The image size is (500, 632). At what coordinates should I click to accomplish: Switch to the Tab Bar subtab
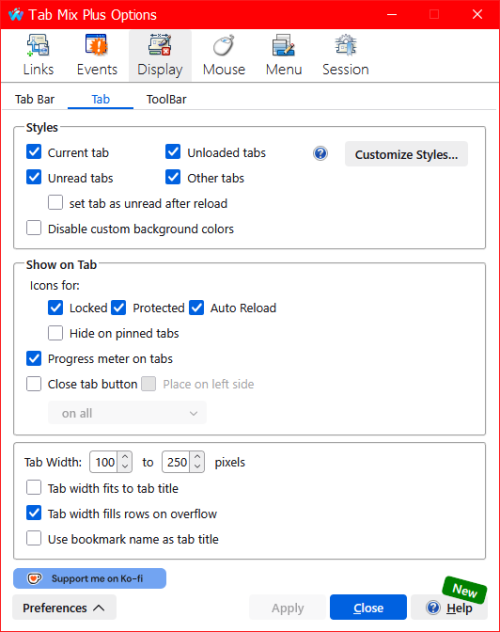click(35, 100)
